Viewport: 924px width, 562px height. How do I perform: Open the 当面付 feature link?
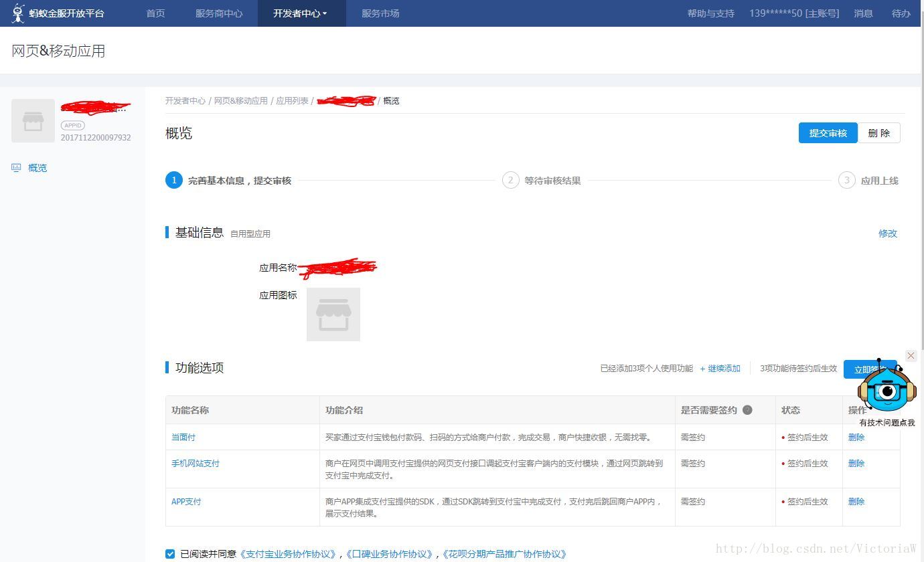tap(183, 438)
